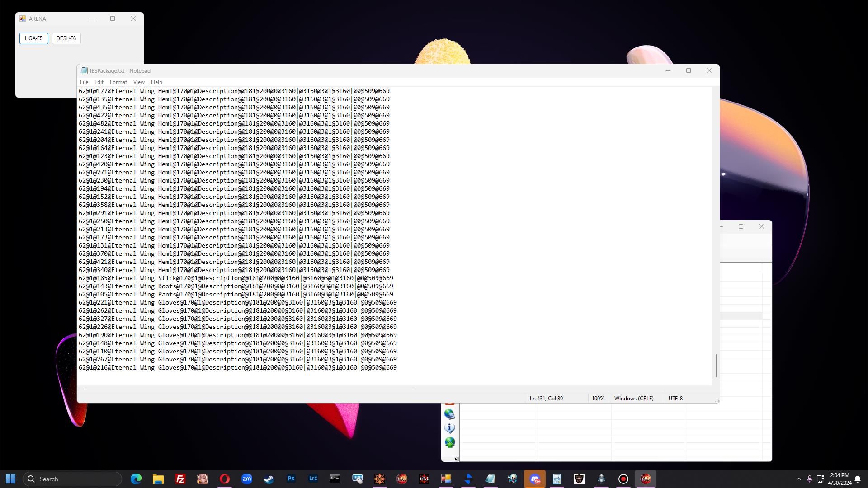
Task: Click the 100% zoom status entry
Action: 598,399
